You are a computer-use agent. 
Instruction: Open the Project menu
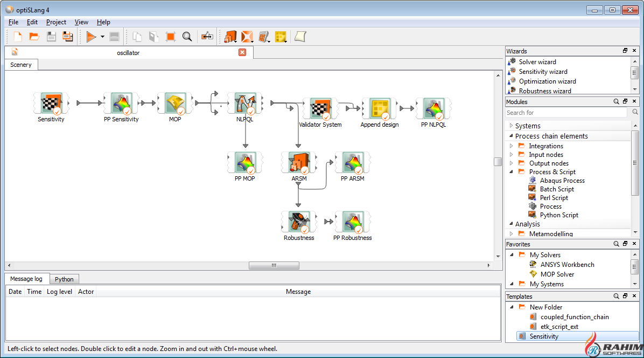(x=56, y=22)
